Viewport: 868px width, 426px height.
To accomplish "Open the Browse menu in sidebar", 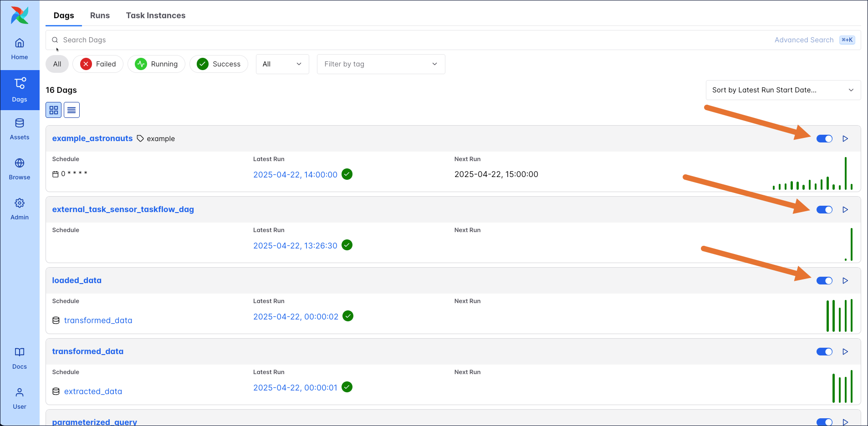I will (x=20, y=169).
